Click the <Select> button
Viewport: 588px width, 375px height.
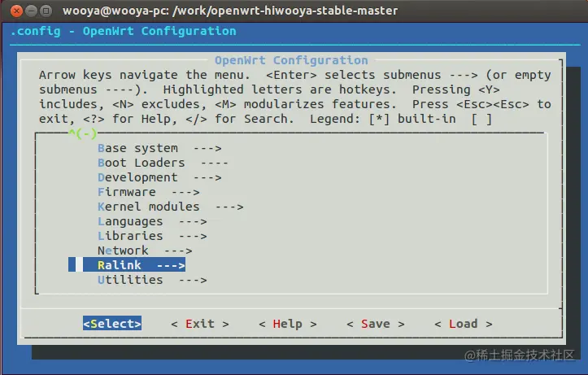pyautogui.click(x=112, y=323)
